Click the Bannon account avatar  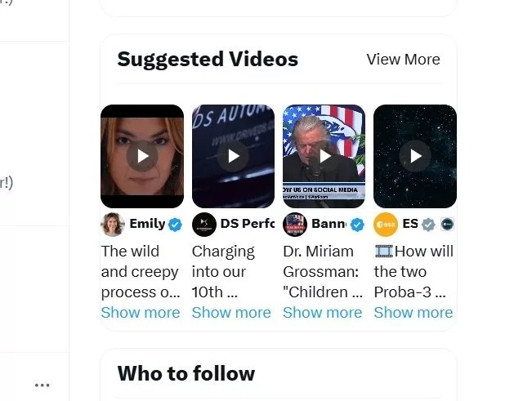(294, 224)
